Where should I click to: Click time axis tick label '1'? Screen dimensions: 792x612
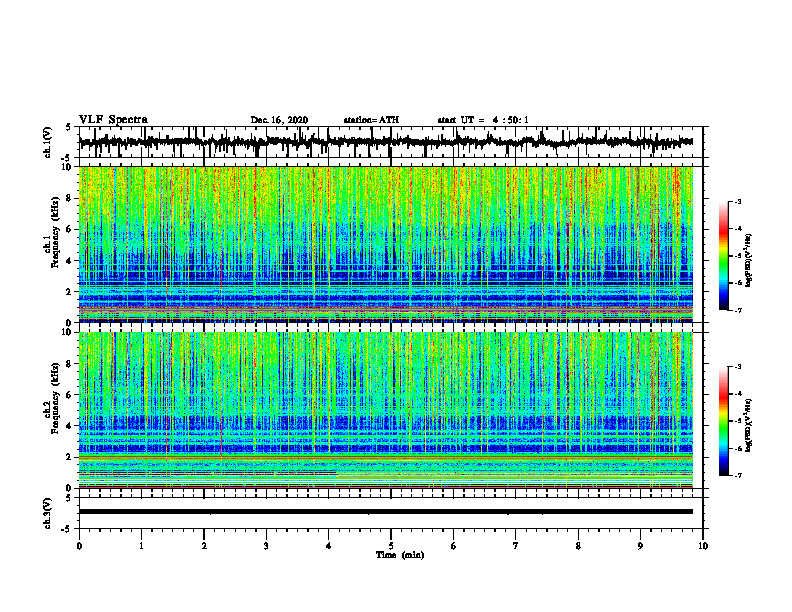coord(141,546)
